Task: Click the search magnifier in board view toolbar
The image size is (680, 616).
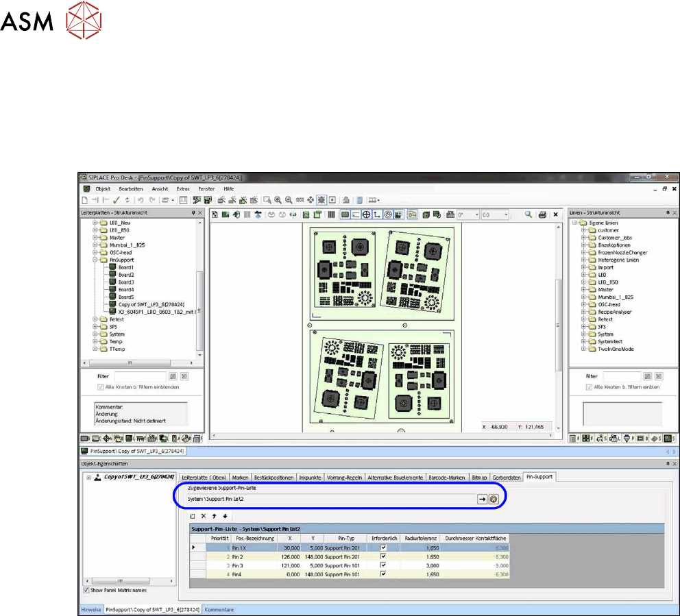Action: (x=529, y=214)
